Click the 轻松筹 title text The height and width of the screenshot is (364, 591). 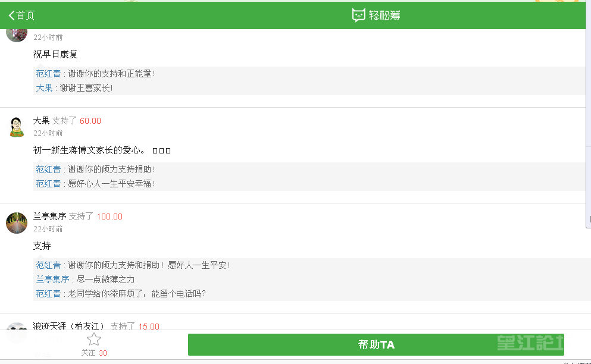(x=384, y=15)
